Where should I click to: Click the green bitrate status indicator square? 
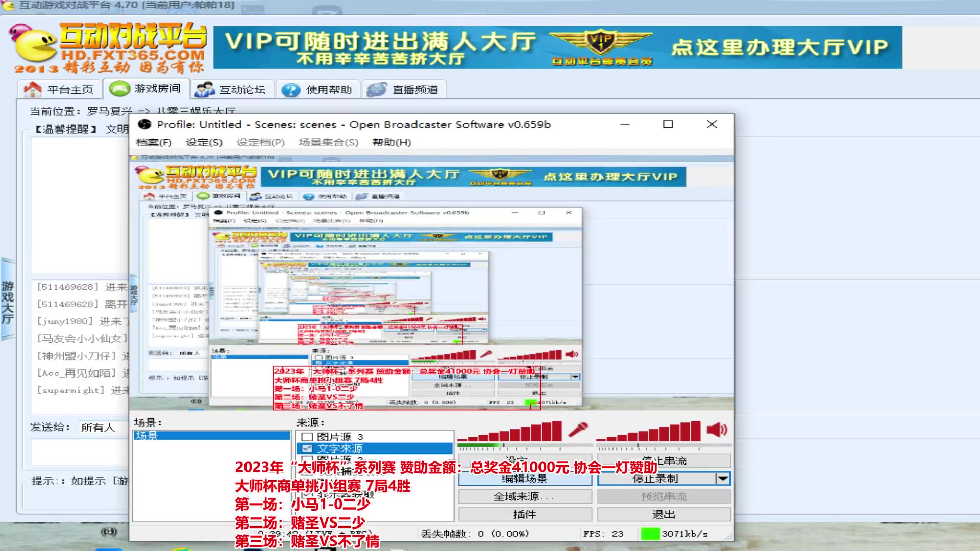(650, 534)
